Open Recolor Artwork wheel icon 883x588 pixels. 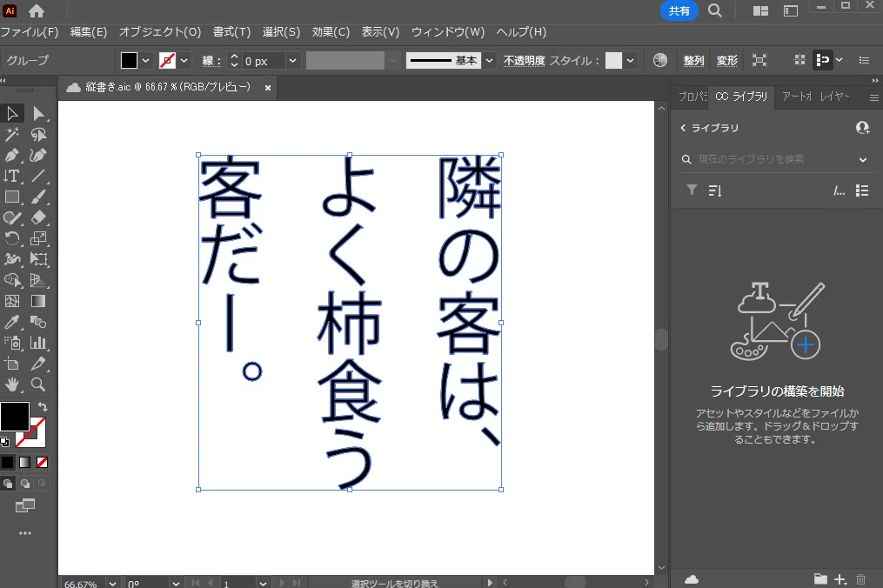pos(660,60)
